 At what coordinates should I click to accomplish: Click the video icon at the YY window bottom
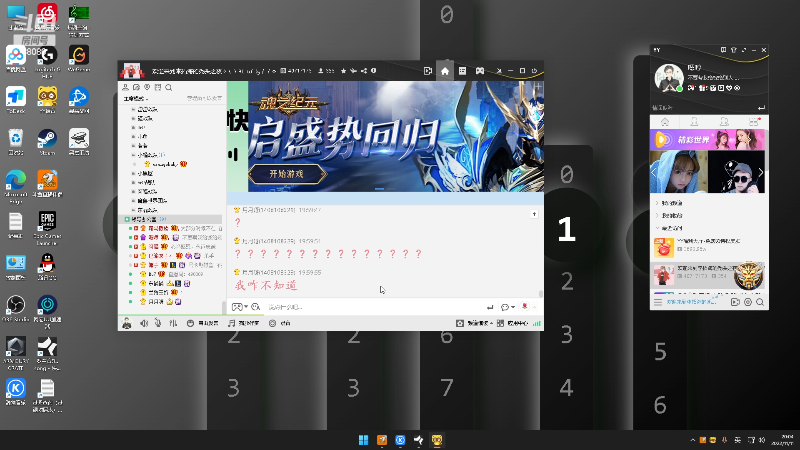(735, 302)
